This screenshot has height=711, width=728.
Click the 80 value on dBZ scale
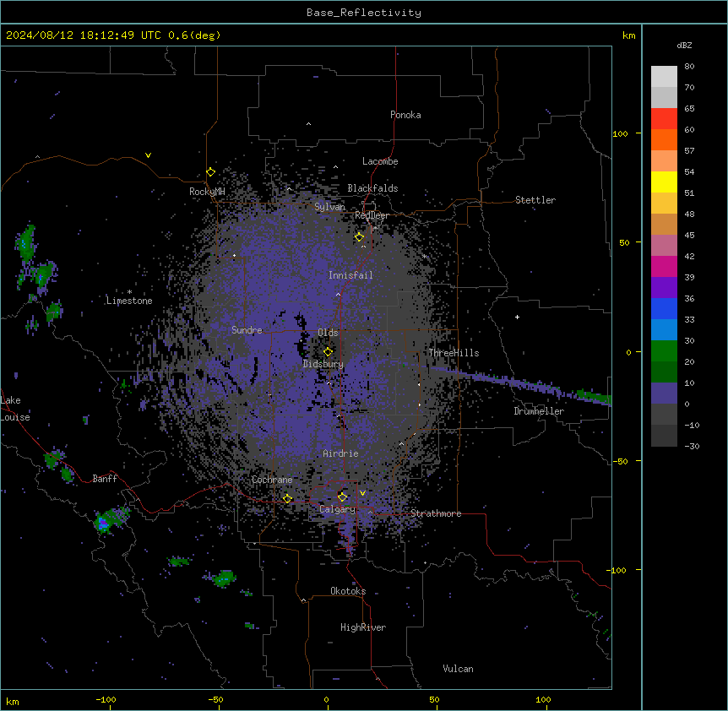[689, 67]
